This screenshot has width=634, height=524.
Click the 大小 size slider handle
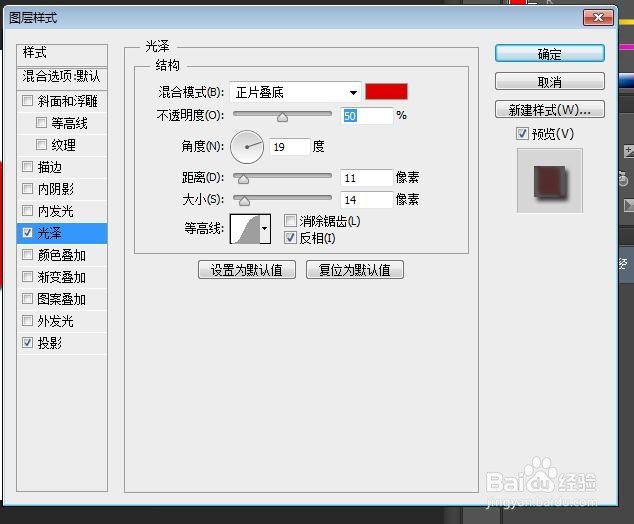pos(244,201)
